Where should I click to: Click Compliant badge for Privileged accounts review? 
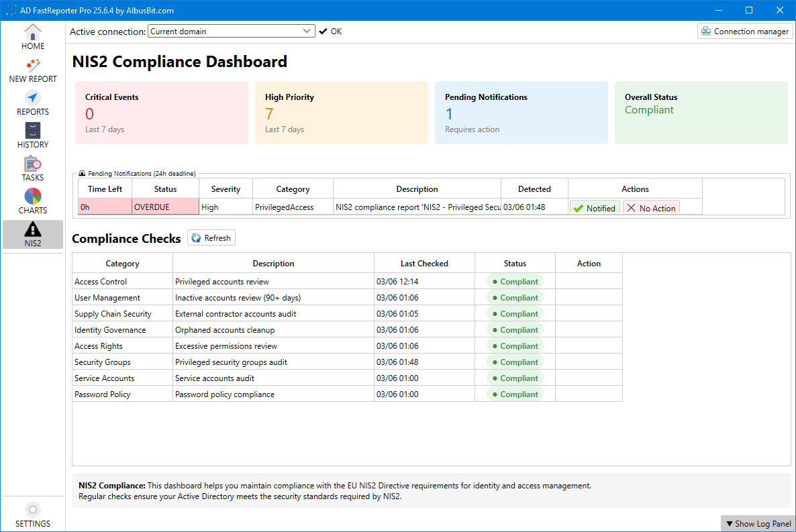click(x=515, y=281)
